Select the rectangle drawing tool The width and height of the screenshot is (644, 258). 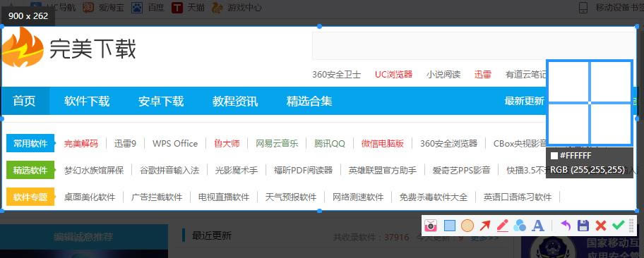click(x=450, y=225)
